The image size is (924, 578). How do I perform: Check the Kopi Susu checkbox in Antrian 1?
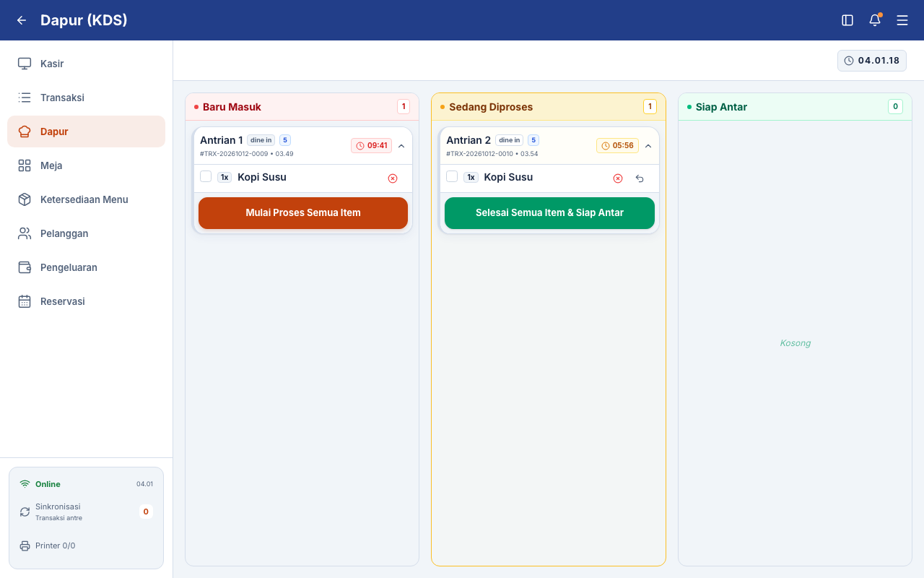[206, 176]
